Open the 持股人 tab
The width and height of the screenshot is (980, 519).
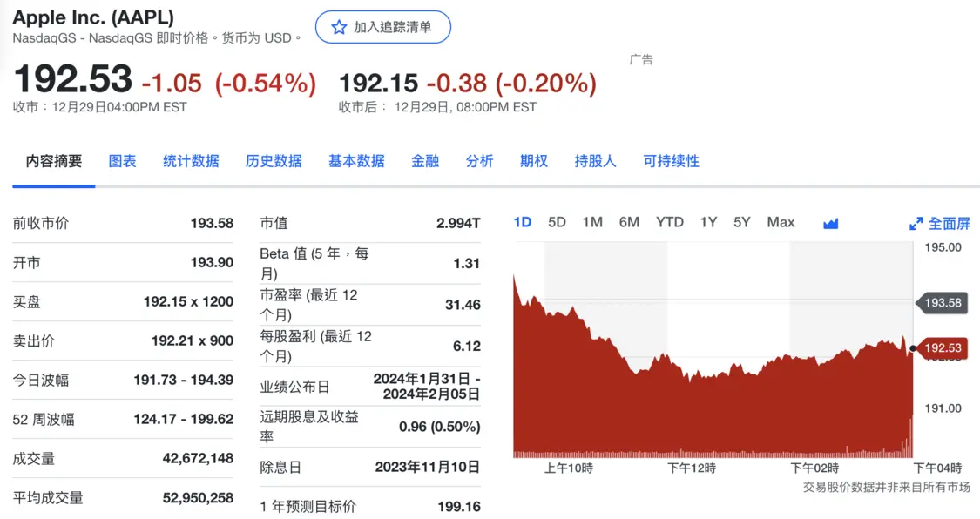click(595, 161)
